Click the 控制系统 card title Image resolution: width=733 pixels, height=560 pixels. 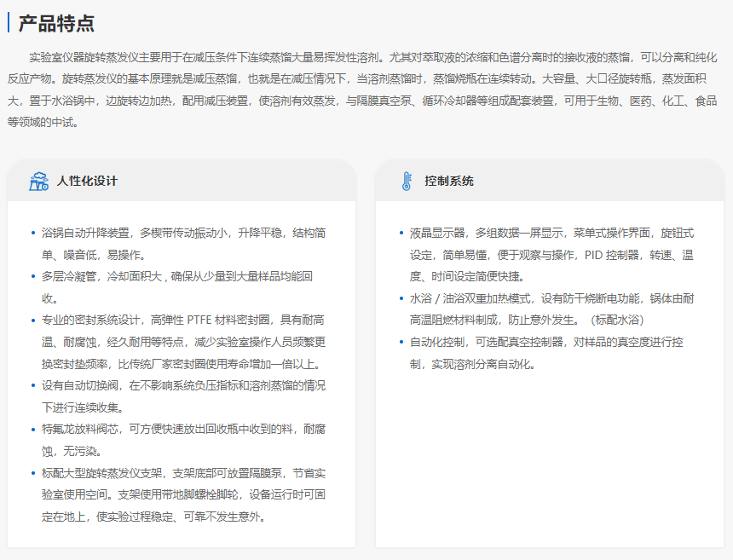tap(449, 181)
